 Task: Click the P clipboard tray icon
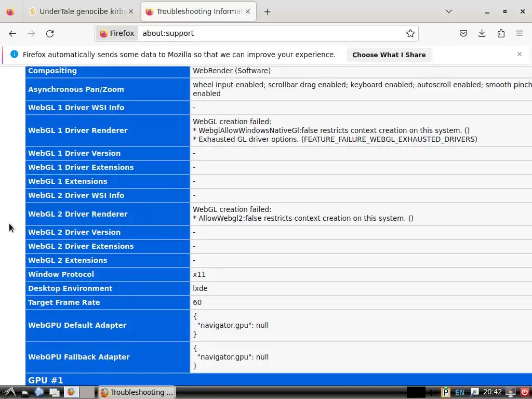point(445,392)
